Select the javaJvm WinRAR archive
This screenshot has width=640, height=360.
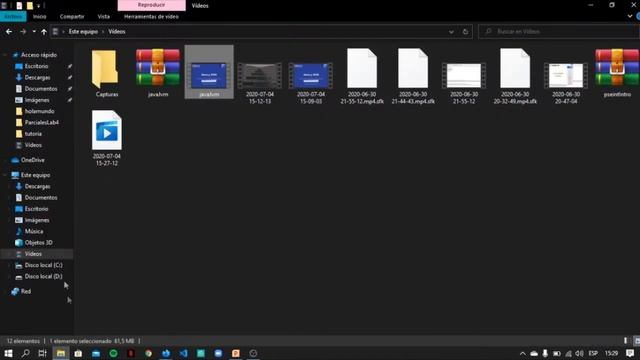coord(158,73)
